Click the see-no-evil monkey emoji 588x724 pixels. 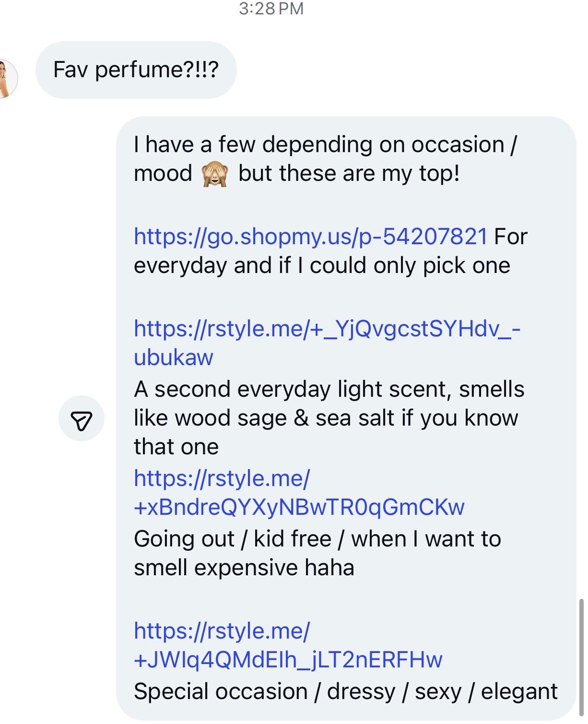(x=214, y=174)
